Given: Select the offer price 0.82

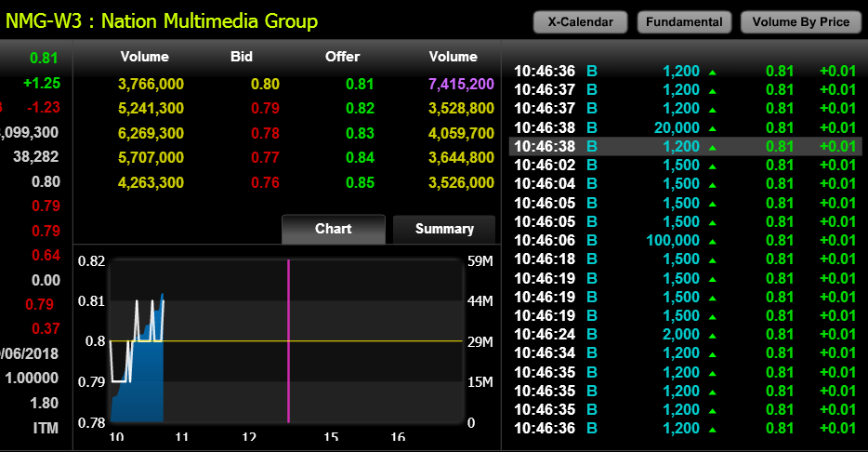Looking at the screenshot, I should [x=360, y=109].
